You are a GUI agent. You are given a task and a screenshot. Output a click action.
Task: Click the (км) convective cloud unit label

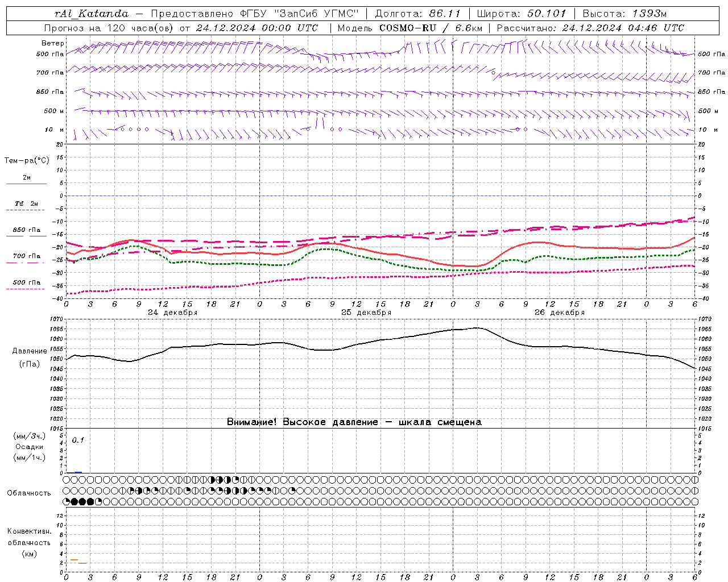30,554
